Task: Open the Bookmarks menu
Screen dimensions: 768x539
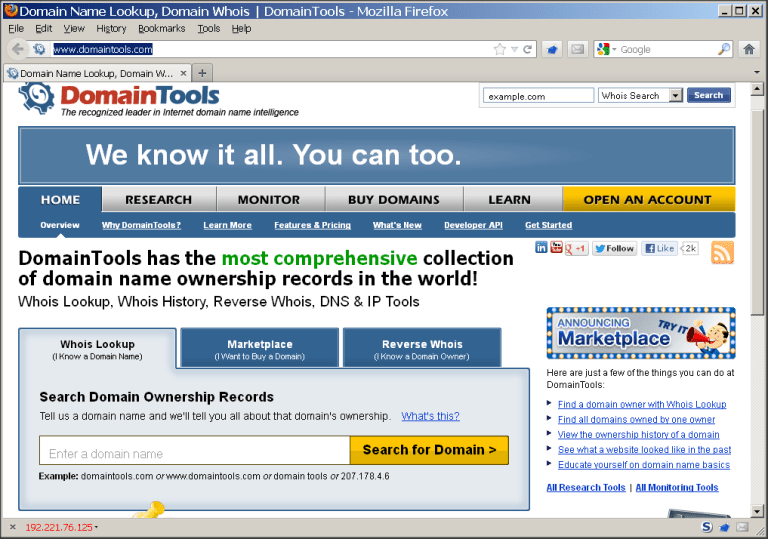Action: 162,28
